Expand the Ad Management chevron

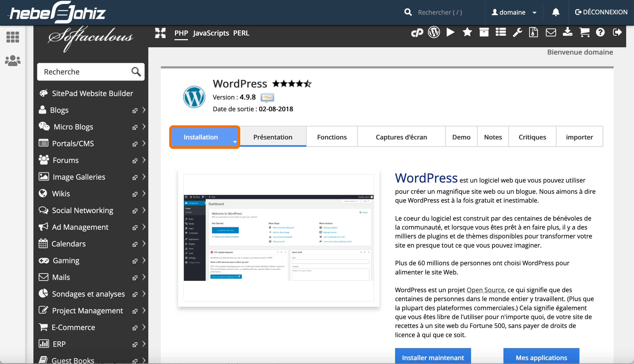tap(144, 227)
